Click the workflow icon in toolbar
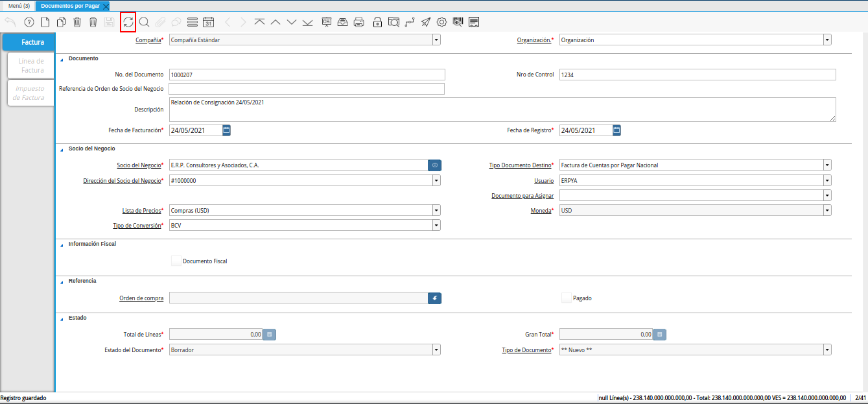The height and width of the screenshot is (404, 868). (x=409, y=22)
